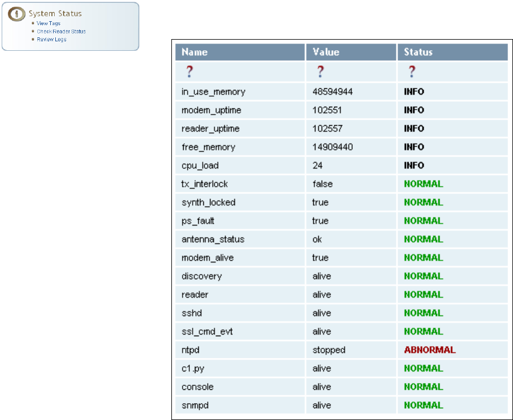Click the NORMAL status for reader
Image resolution: width=513 pixels, height=420 pixels.
pos(423,294)
